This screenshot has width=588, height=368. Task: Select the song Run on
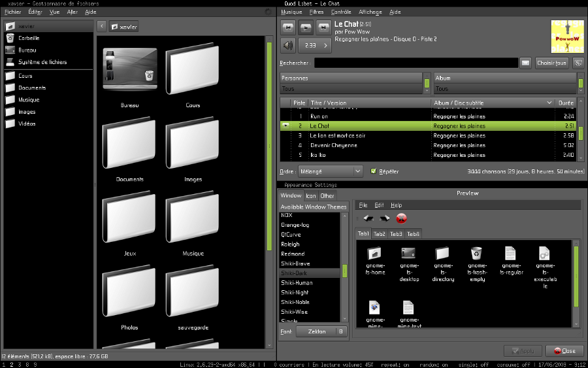(428, 116)
